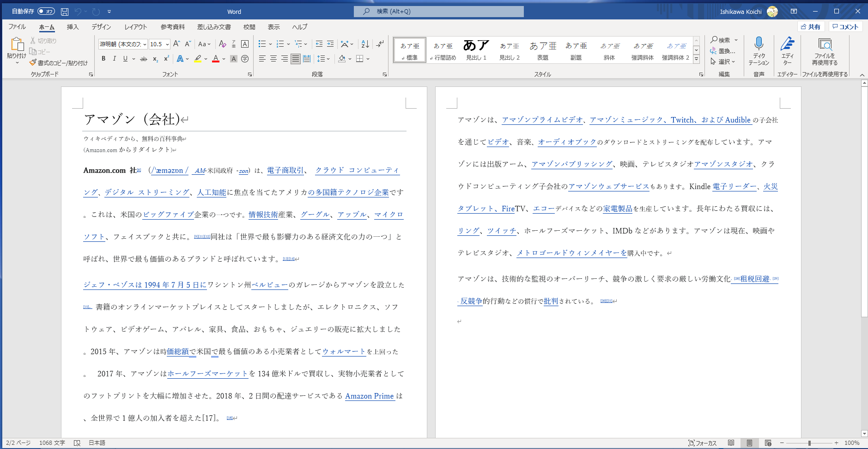Switch to read mode view icon
This screenshot has height=449, width=868.
pyautogui.click(x=731, y=443)
